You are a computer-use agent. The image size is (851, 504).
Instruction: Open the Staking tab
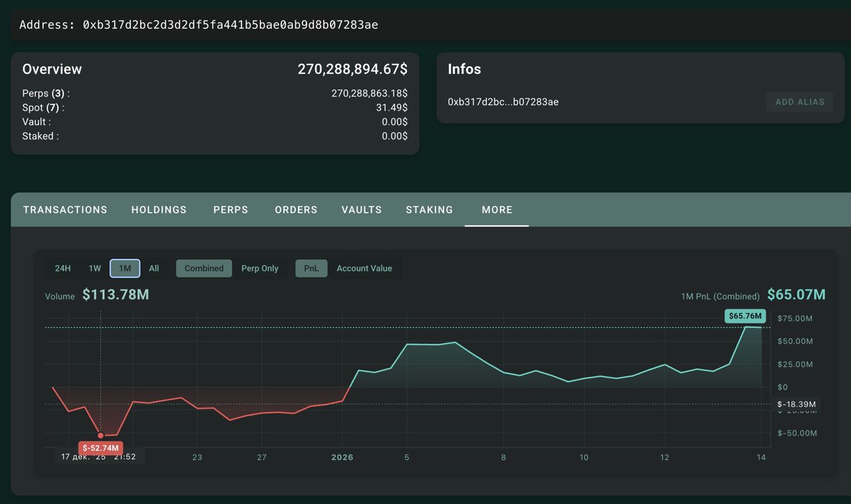429,209
